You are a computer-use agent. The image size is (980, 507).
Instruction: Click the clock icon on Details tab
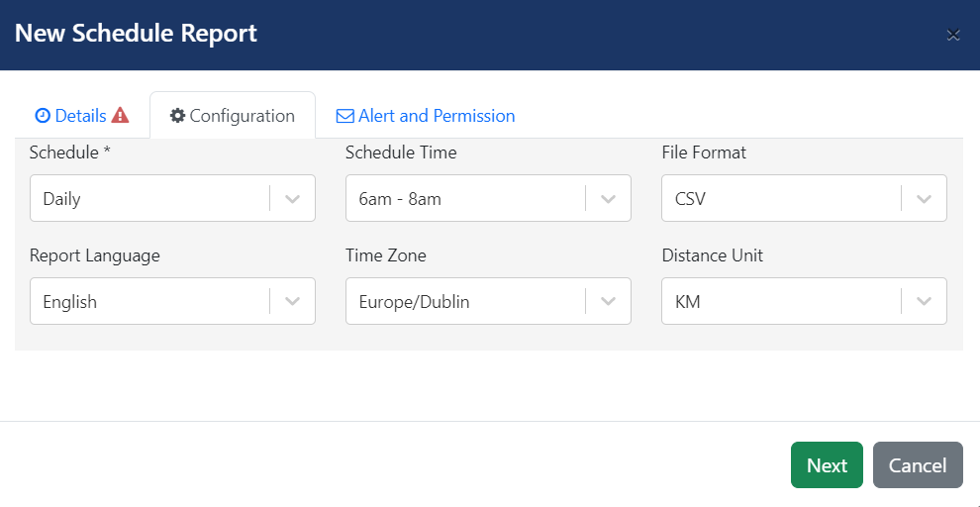[x=43, y=116]
